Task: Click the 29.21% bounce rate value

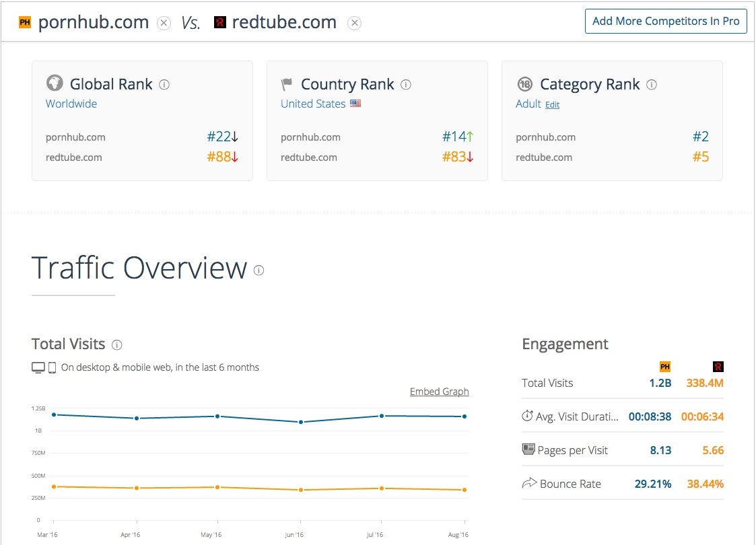Action: click(653, 484)
